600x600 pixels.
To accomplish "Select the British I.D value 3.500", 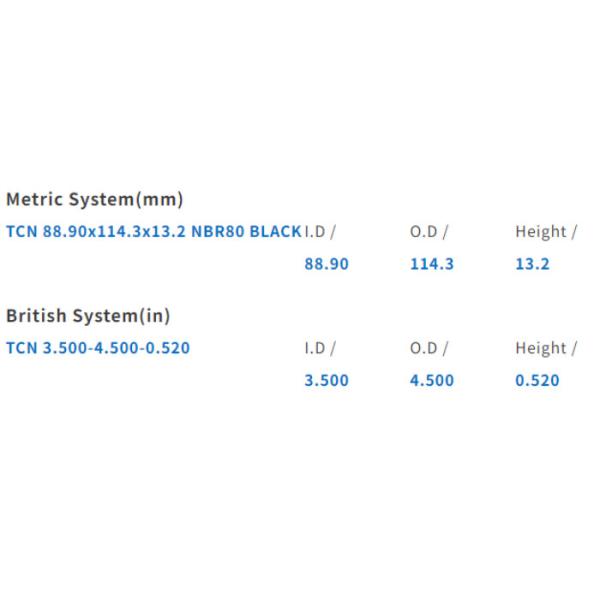I will pos(326,380).
